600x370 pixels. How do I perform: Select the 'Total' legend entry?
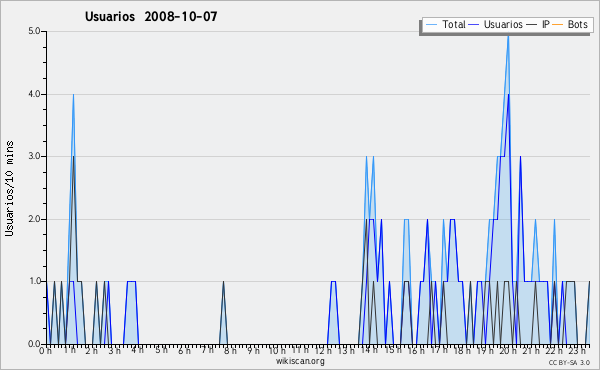click(445, 24)
